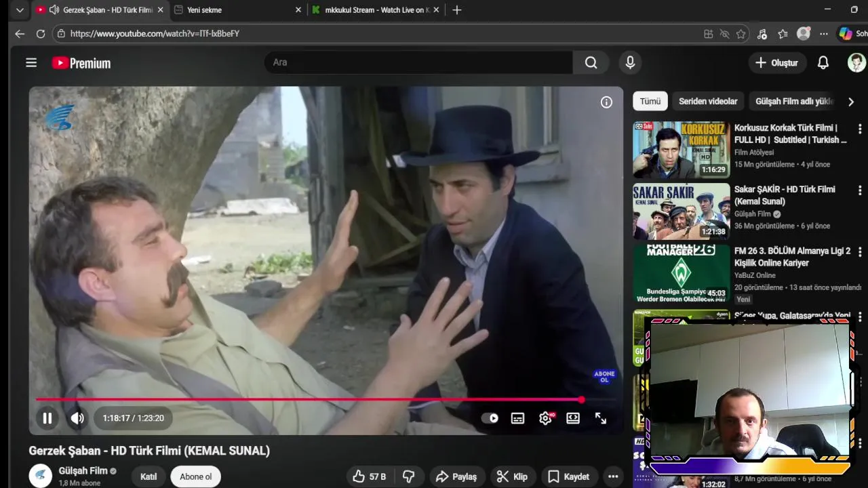Open options menu for FM 26 video
Image resolution: width=868 pixels, height=488 pixels.
(x=860, y=251)
